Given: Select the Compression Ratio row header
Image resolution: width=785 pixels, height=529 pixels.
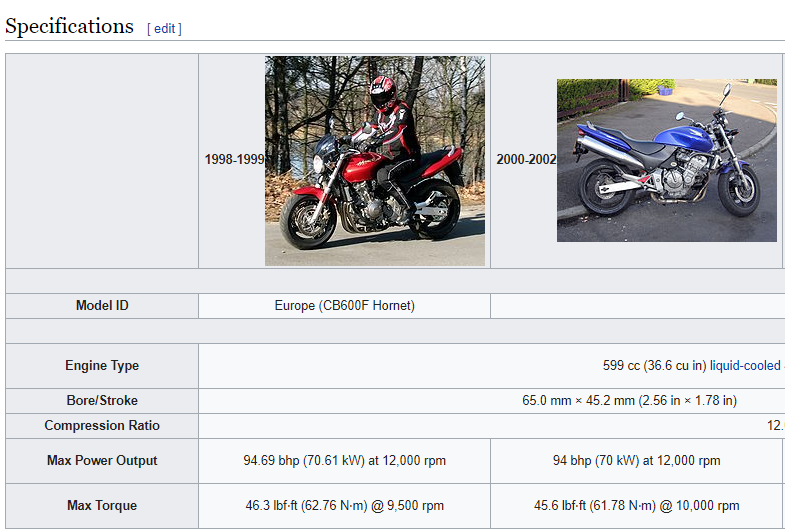Looking at the screenshot, I should click(x=102, y=426).
